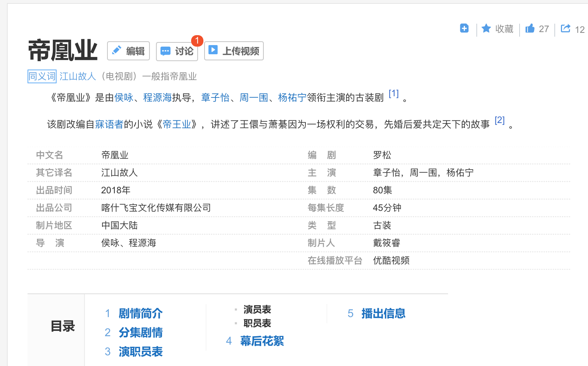The height and width of the screenshot is (366, 588).
Task: Go to section 1 剧情简介
Action: (140, 314)
